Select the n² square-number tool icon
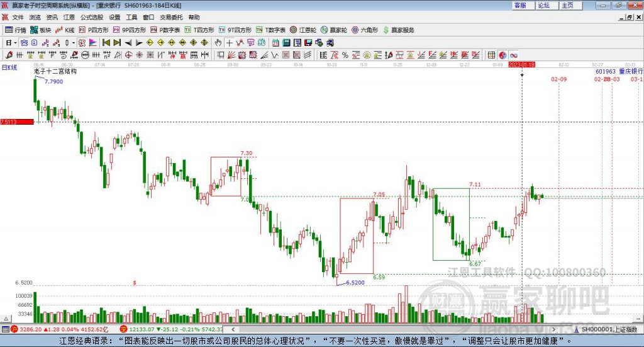The image size is (644, 347). coord(107,55)
